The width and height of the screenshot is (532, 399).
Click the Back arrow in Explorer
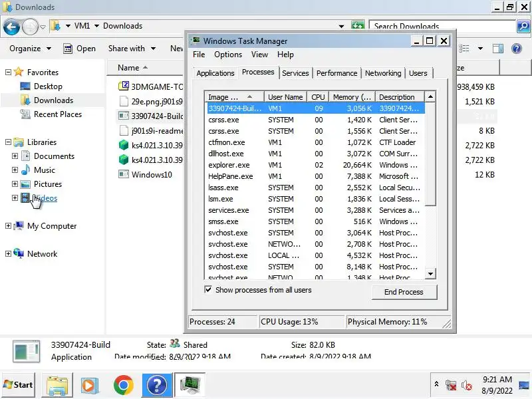(11, 27)
